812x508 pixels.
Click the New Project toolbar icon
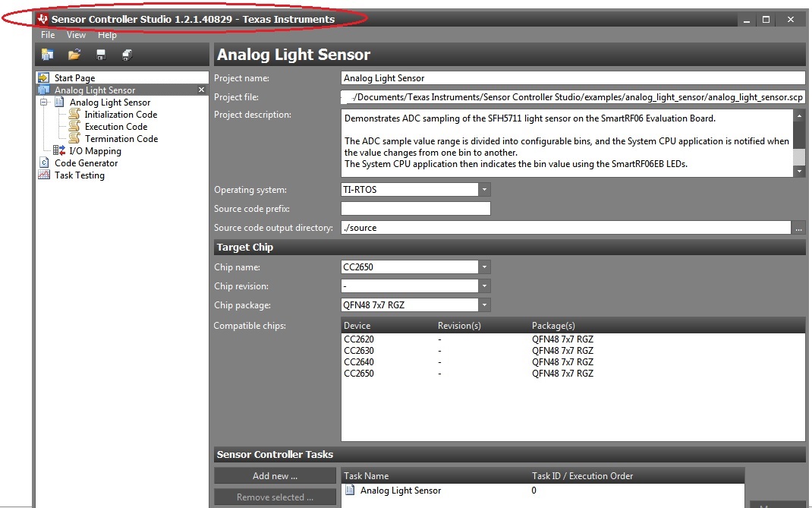coord(48,55)
